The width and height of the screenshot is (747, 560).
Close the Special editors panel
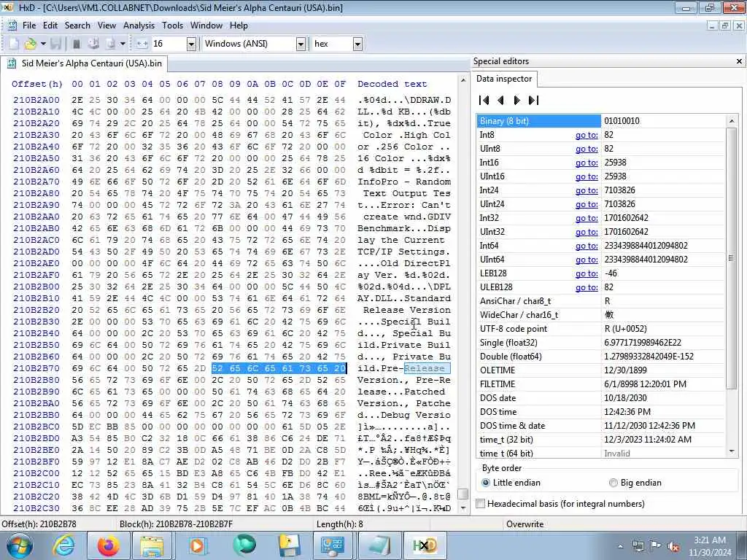click(x=740, y=61)
